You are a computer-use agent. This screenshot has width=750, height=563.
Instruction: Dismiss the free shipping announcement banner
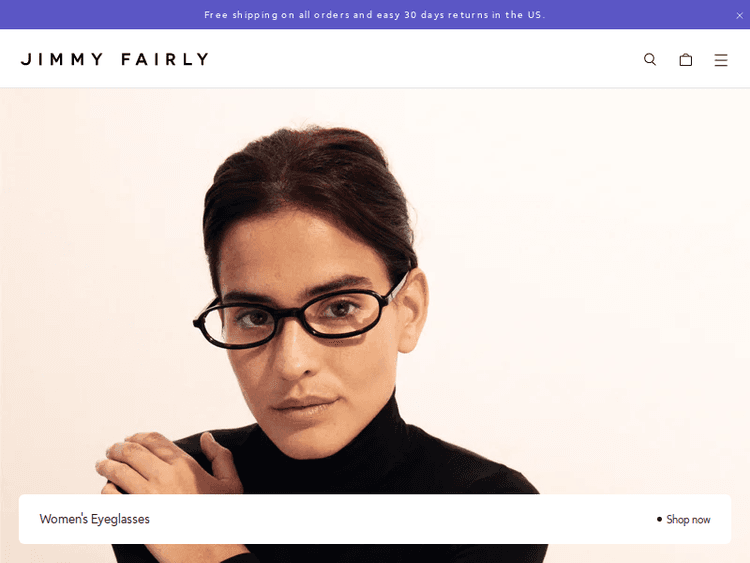[739, 15]
